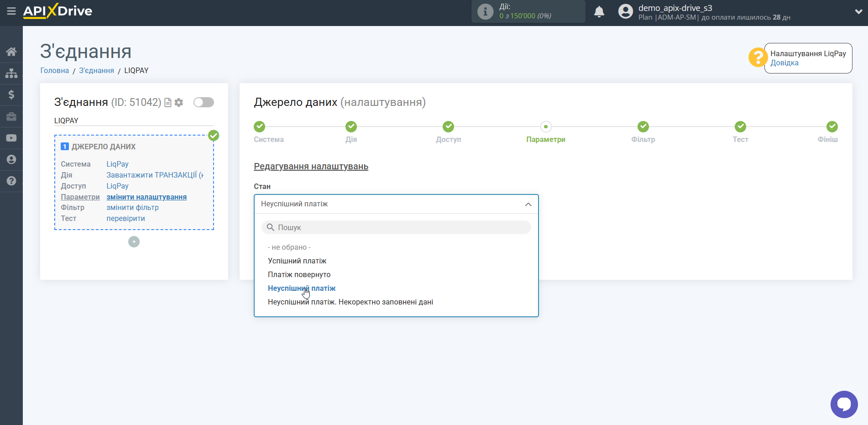Click the LiqPay access link
This screenshot has width=868, height=425.
[x=117, y=186]
